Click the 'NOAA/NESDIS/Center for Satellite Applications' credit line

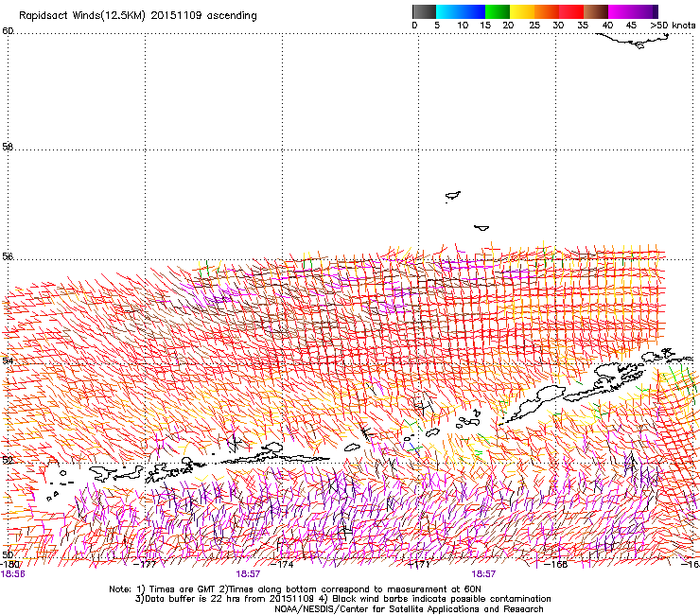pos(376,609)
